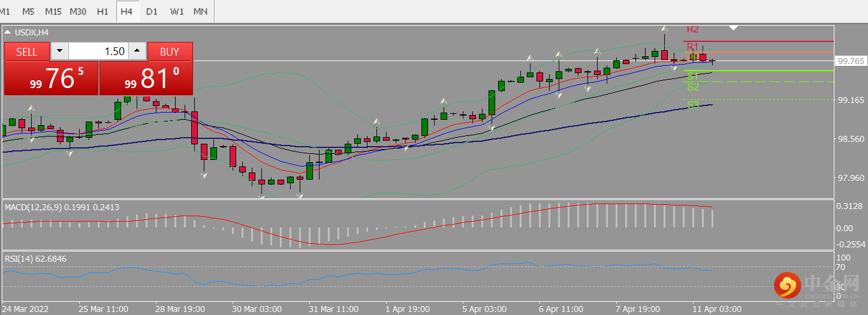Click the S3 pivot support label

pos(693,105)
